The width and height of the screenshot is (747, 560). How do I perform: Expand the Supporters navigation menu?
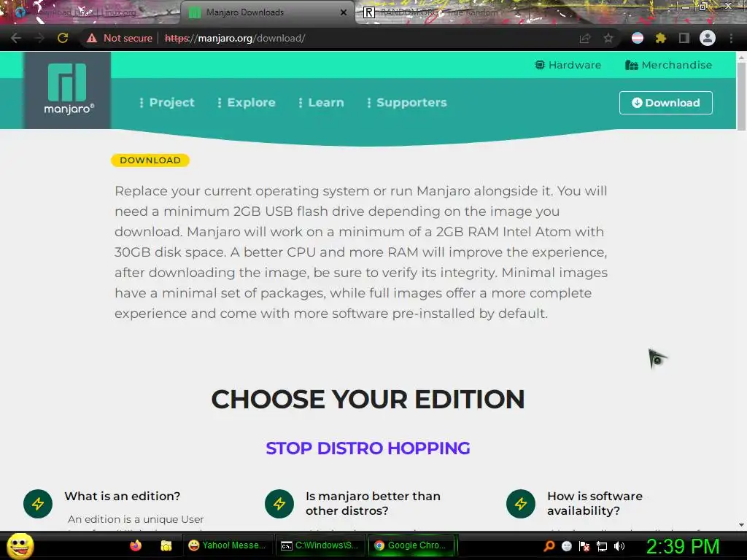[407, 102]
